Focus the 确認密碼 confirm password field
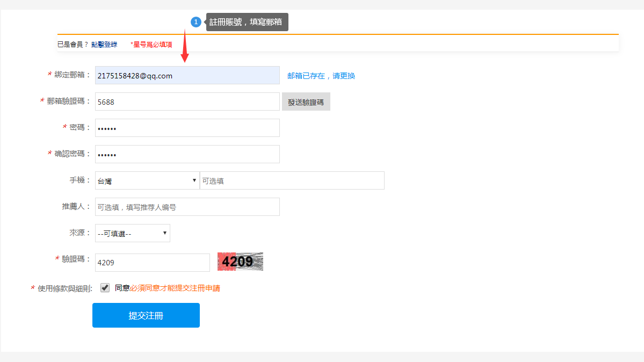The width and height of the screenshot is (644, 362). coord(187,154)
